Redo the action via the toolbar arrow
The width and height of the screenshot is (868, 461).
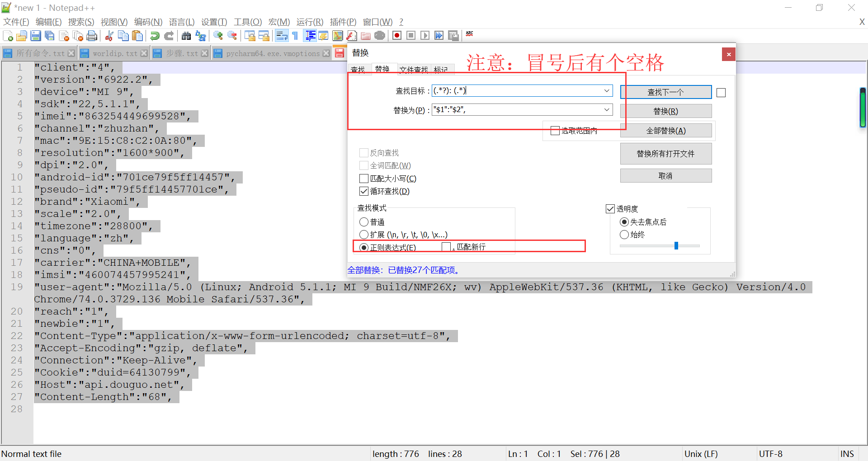tap(169, 36)
